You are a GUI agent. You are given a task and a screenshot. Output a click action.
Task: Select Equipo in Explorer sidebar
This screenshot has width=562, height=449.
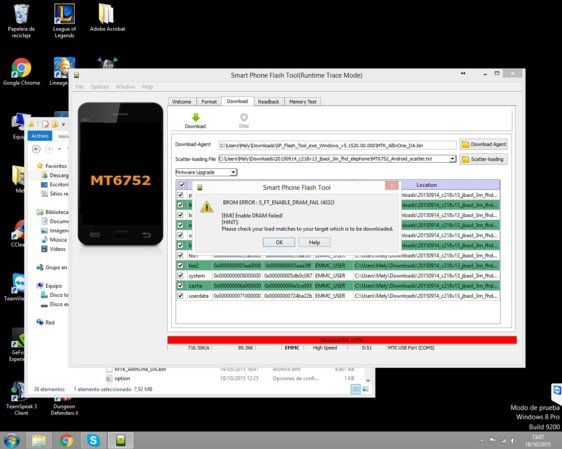(x=49, y=286)
